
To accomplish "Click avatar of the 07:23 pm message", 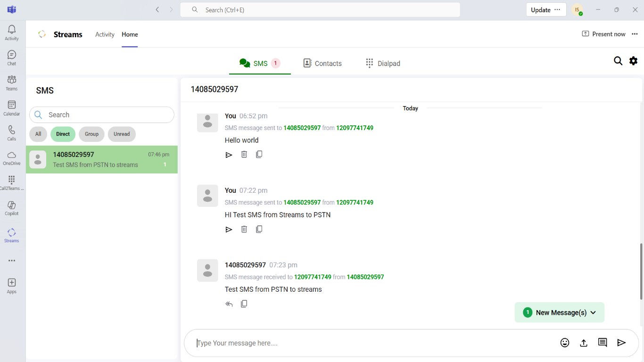I will 207,271.
